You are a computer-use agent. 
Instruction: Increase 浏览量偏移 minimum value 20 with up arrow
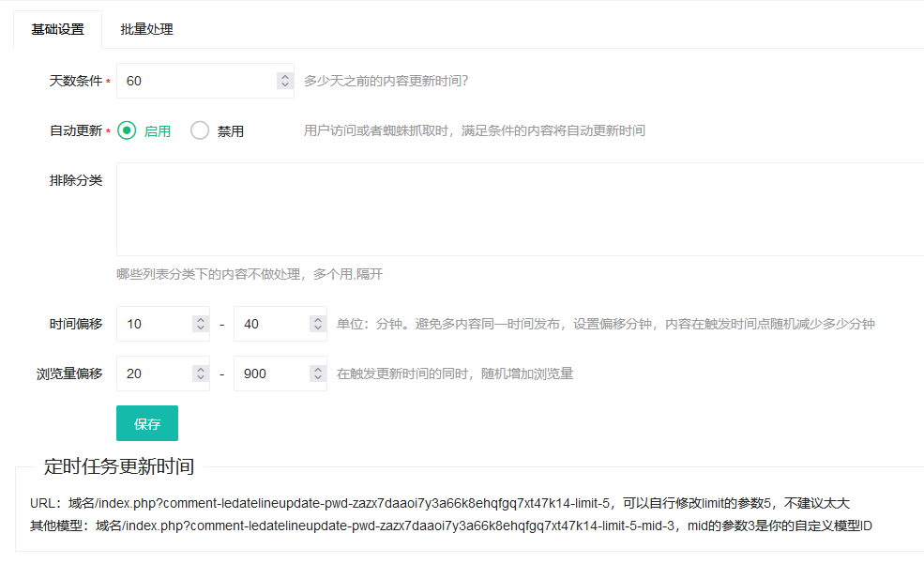pyautogui.click(x=201, y=369)
